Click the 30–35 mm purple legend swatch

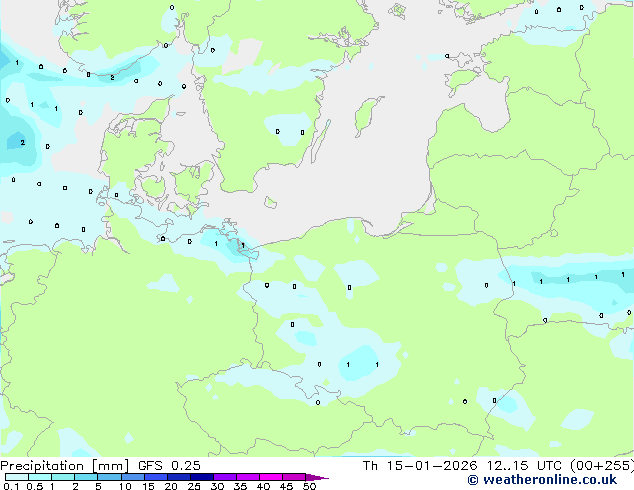coord(224,477)
